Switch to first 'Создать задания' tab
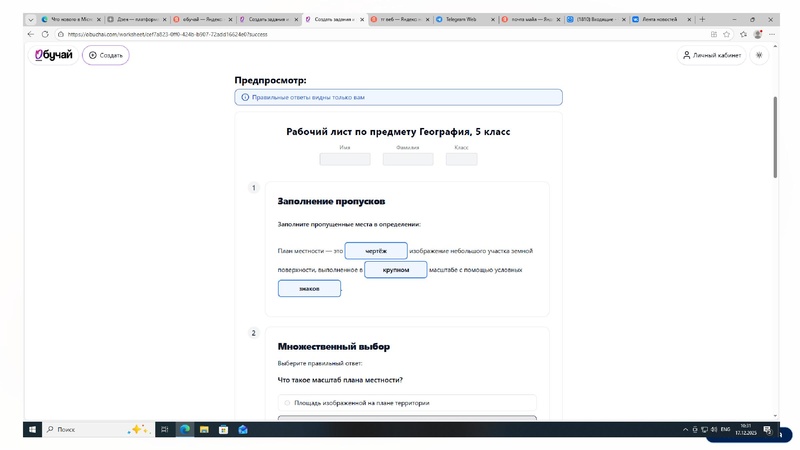The height and width of the screenshot is (450, 800). (x=268, y=19)
